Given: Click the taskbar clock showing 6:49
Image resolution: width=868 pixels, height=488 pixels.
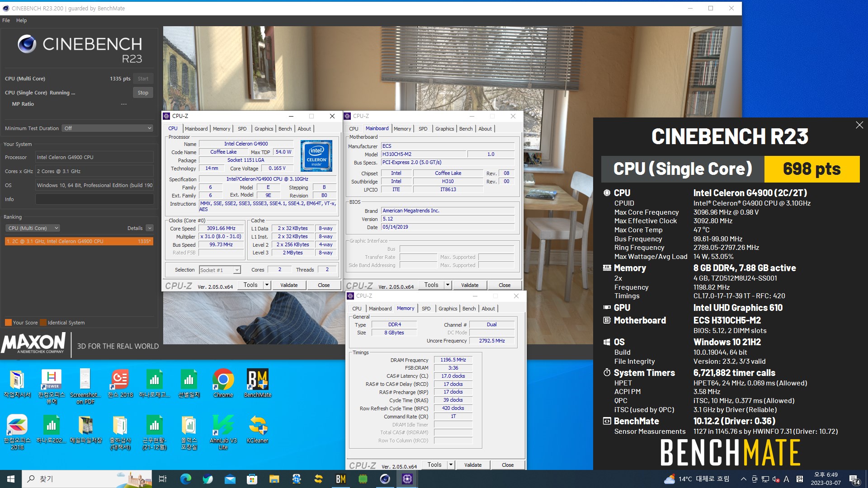Looking at the screenshot, I should tap(826, 479).
